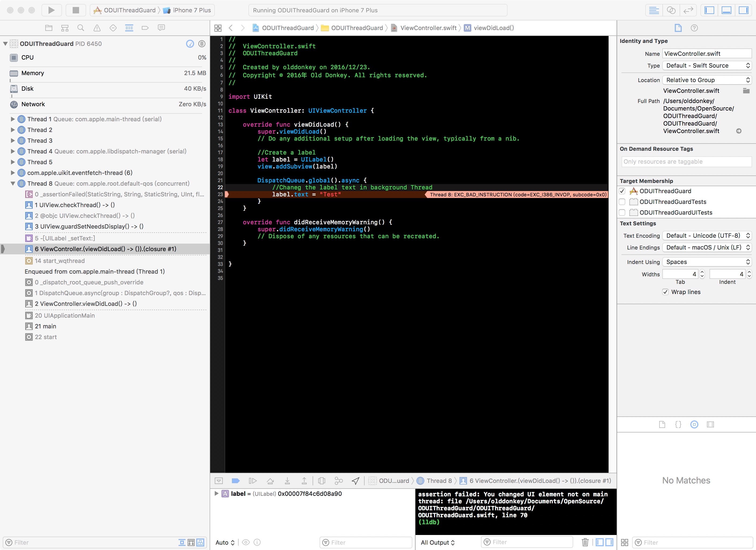The width and height of the screenshot is (756, 550).
Task: Click the step over debug icon
Action: coord(270,481)
